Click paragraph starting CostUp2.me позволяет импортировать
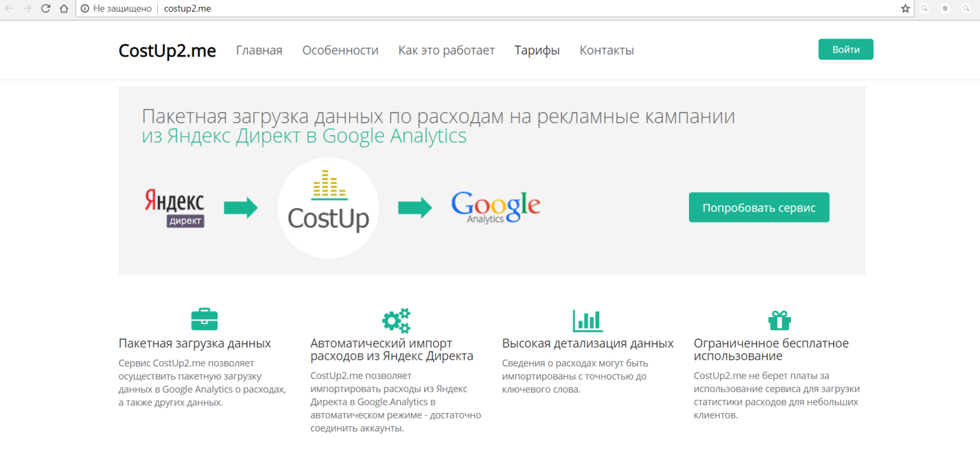The width and height of the screenshot is (980, 466). 396,402
